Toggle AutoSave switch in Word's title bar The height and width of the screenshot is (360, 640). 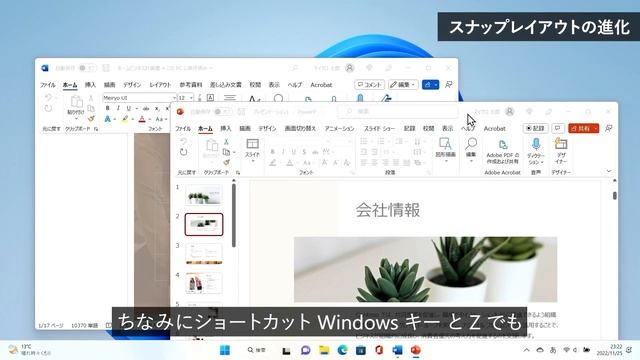click(x=87, y=68)
